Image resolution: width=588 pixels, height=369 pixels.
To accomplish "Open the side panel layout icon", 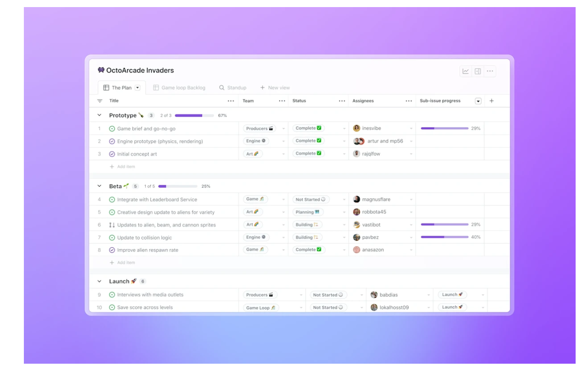I will (x=477, y=71).
